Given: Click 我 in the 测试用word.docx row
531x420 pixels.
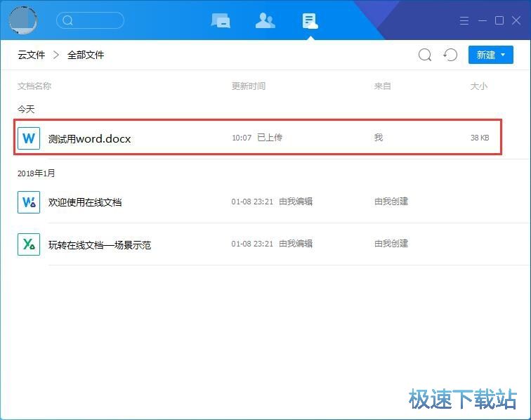Looking at the screenshot, I should pos(379,138).
